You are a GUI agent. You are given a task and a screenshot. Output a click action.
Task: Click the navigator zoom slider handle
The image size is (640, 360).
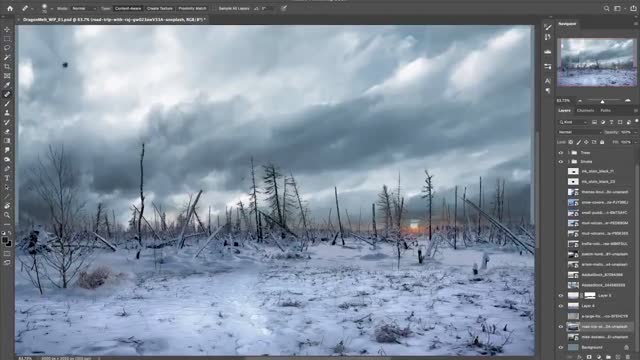point(602,101)
